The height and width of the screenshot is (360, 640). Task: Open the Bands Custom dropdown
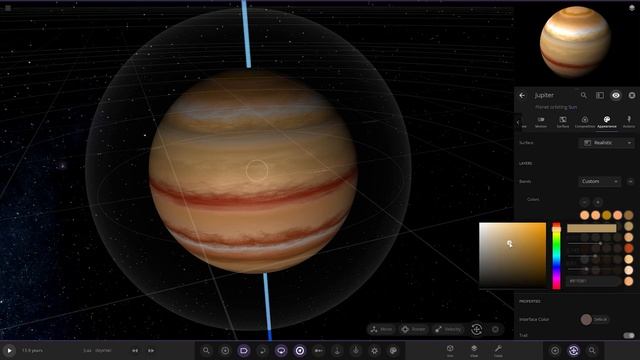tap(600, 181)
